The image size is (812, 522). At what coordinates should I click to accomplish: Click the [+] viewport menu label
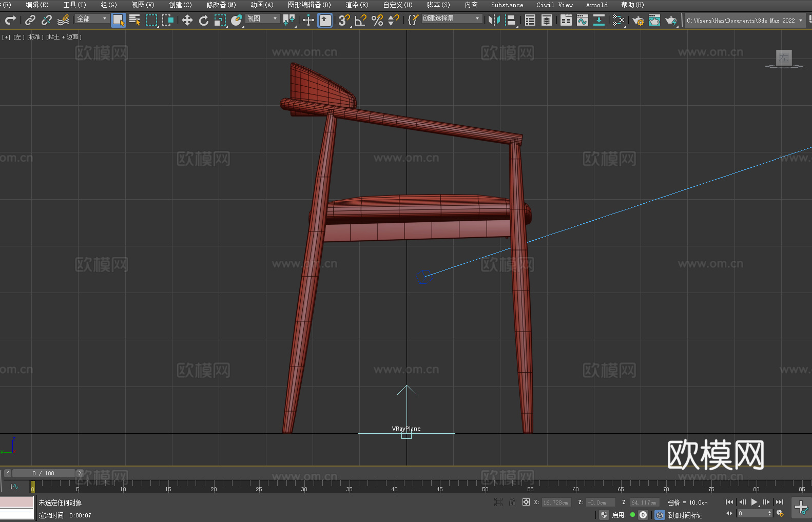pos(6,37)
